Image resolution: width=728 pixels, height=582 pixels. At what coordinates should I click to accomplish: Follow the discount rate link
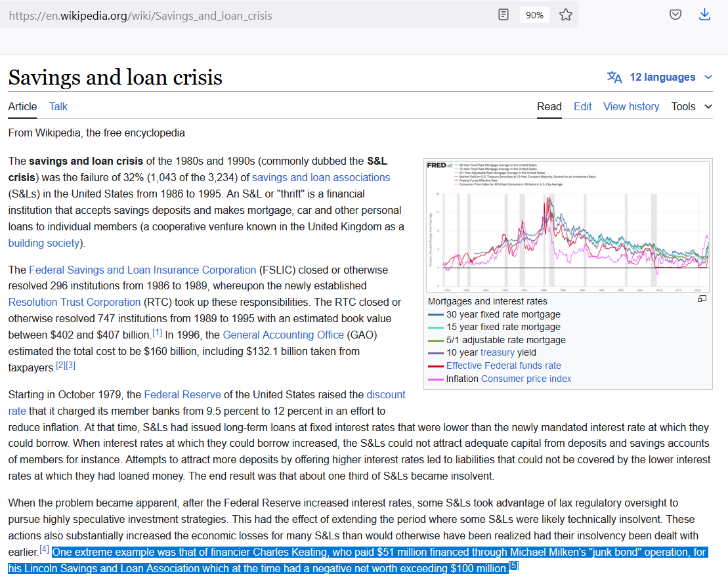386,394
